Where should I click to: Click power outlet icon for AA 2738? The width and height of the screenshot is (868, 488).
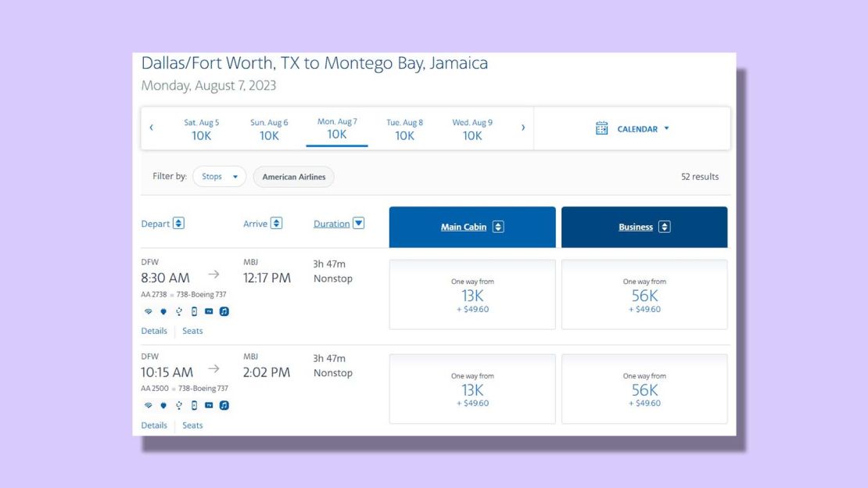click(163, 311)
